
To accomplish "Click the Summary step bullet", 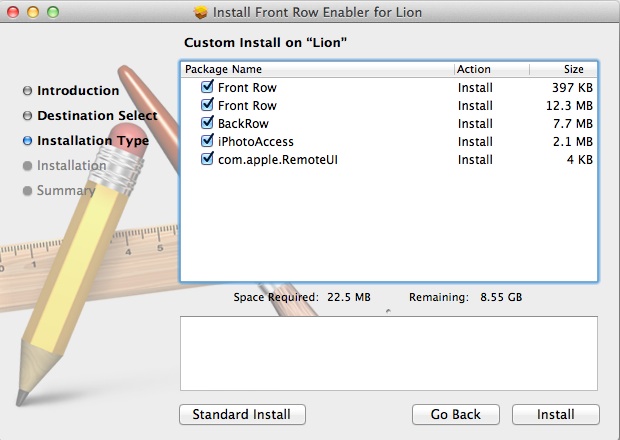I will tap(27, 191).
